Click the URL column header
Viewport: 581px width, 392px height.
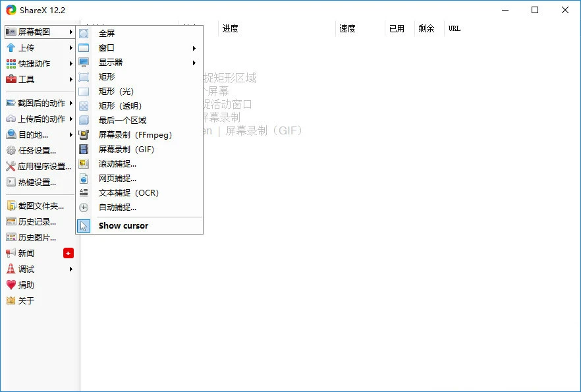coord(455,28)
